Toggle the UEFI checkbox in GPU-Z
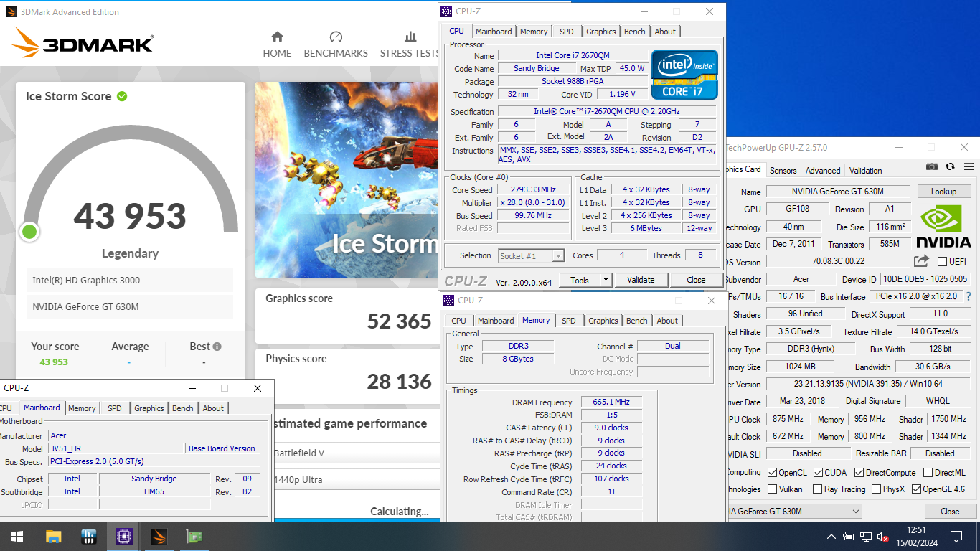Viewport: 980px width, 551px height. tap(942, 262)
